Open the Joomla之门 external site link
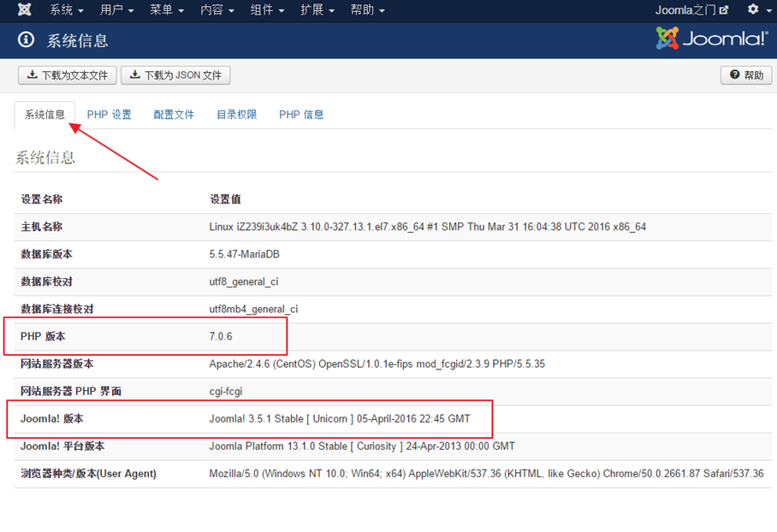The width and height of the screenshot is (777, 532). [x=691, y=10]
